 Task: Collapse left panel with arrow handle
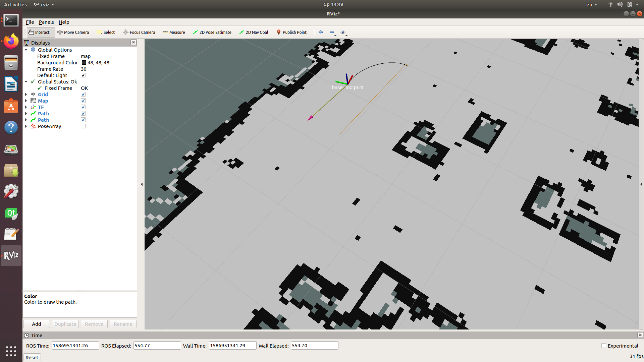pyautogui.click(x=142, y=184)
